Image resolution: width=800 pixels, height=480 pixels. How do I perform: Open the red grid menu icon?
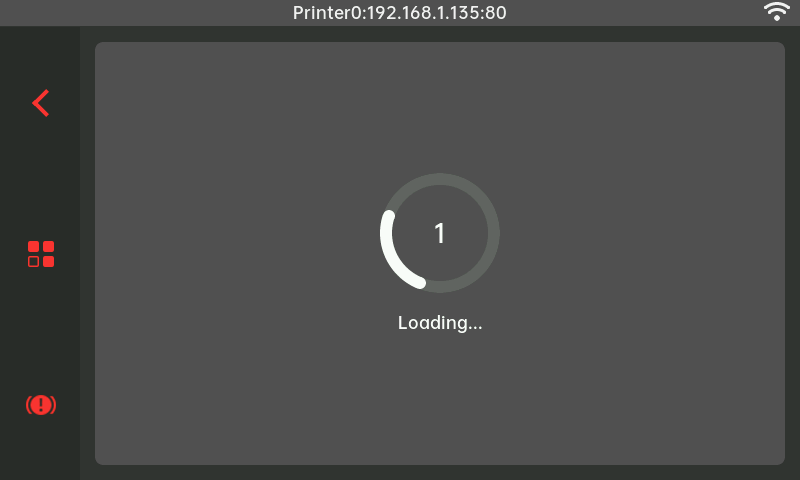(41, 254)
